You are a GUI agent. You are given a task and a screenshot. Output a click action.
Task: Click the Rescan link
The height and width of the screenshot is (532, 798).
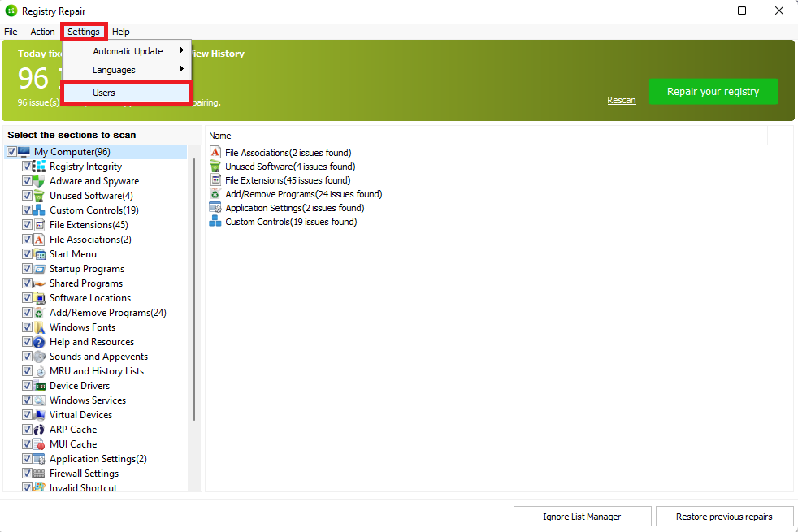(621, 100)
